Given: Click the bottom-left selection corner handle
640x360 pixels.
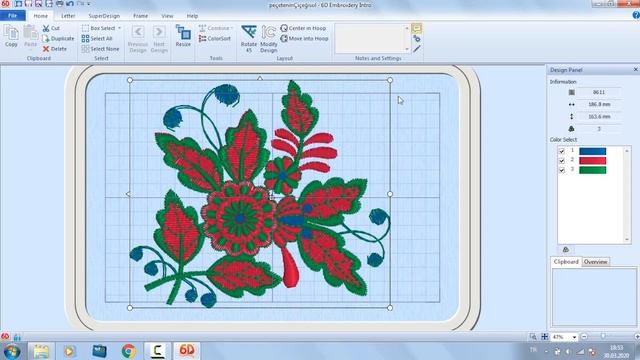Looking at the screenshot, I should pyautogui.click(x=130, y=308).
